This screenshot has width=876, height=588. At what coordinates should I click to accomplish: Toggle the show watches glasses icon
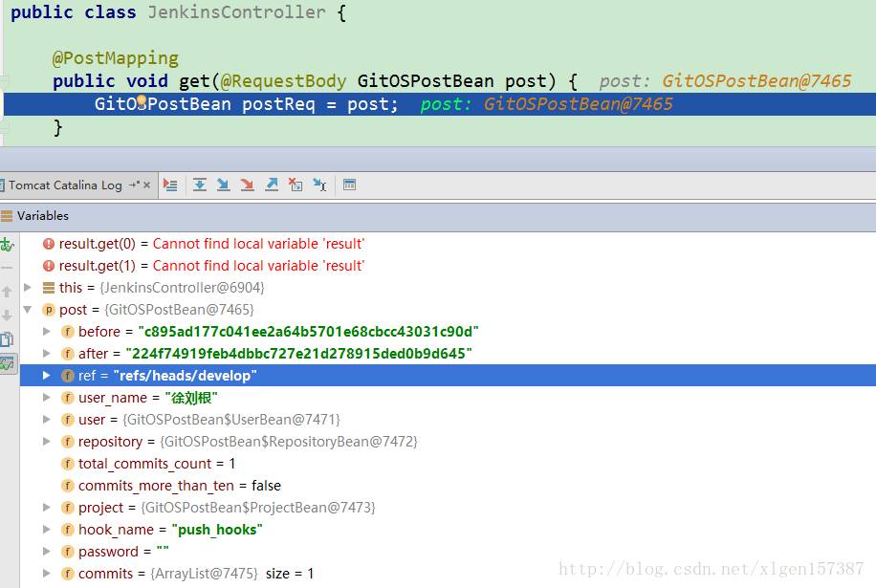tap(8, 364)
